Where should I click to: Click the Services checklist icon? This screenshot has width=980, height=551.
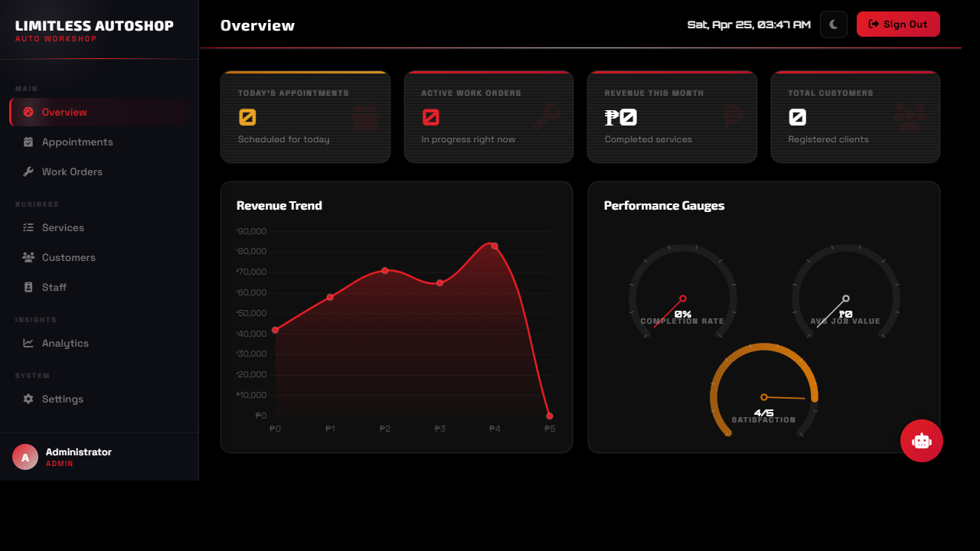(28, 227)
